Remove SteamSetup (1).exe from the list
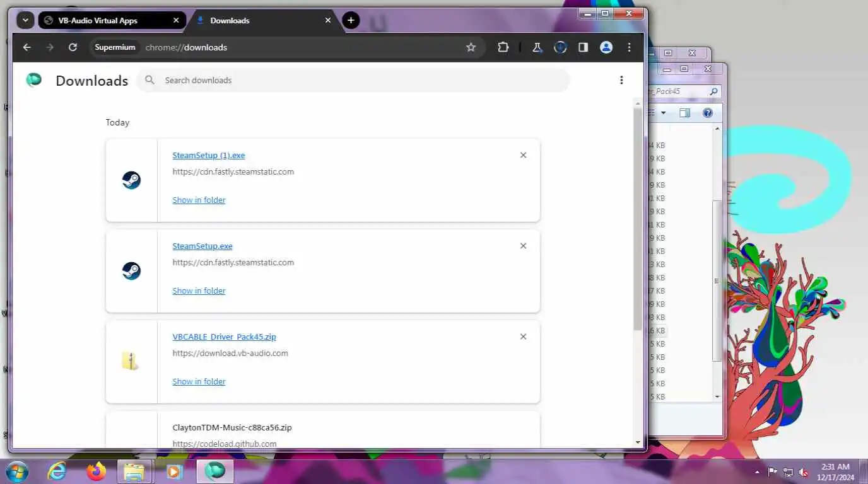The width and height of the screenshot is (868, 484). 523,155
